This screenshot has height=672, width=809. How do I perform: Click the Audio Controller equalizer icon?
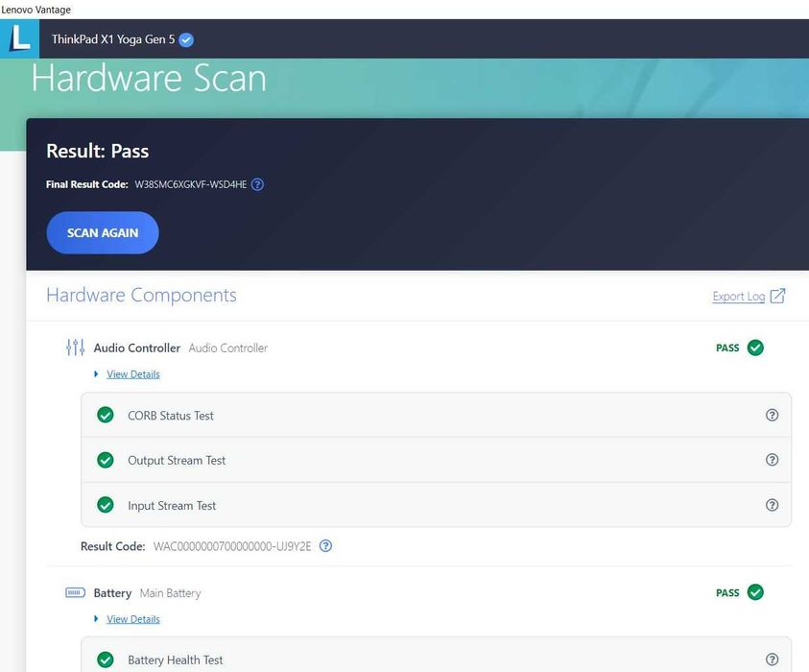tap(75, 348)
